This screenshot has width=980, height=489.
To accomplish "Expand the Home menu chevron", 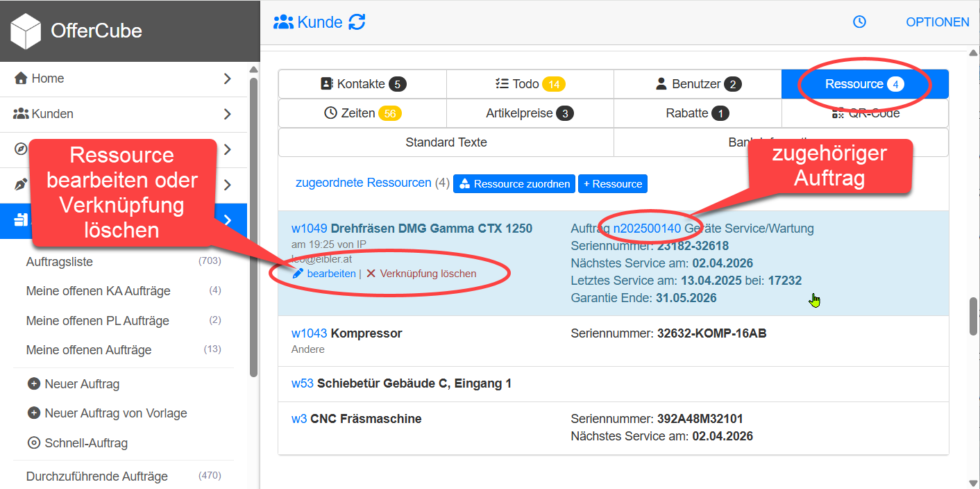I will tap(227, 79).
